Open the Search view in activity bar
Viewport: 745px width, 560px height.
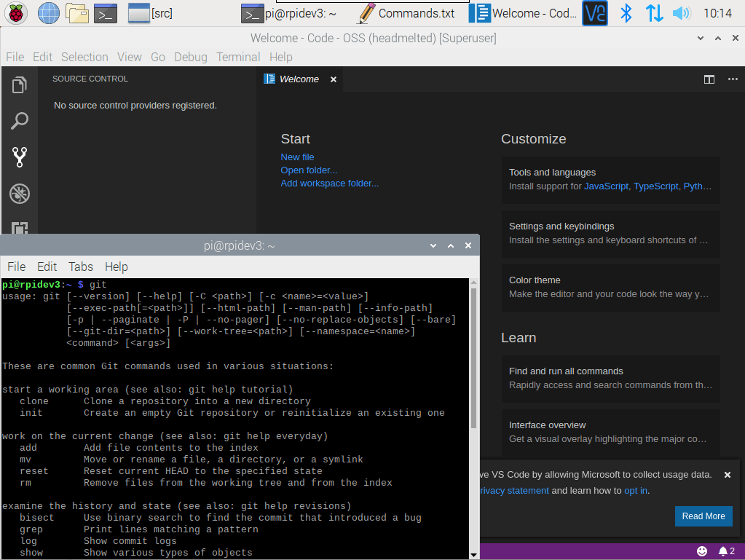pyautogui.click(x=20, y=121)
